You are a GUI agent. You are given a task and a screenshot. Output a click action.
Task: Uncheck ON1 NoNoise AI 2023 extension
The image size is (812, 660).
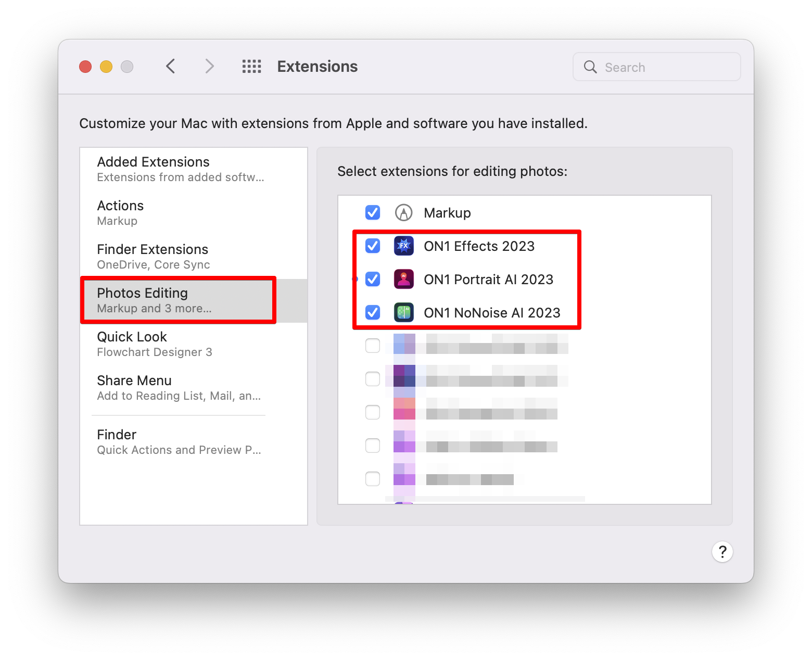click(373, 313)
